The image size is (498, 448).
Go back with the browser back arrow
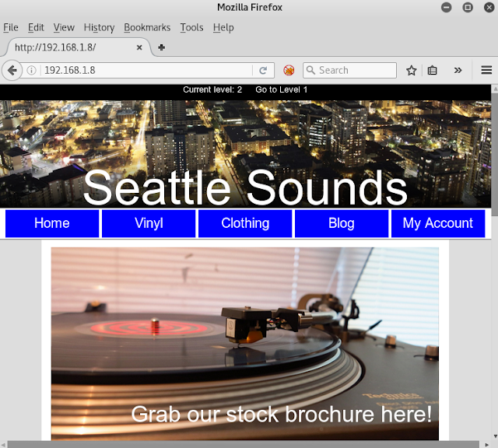[12, 70]
